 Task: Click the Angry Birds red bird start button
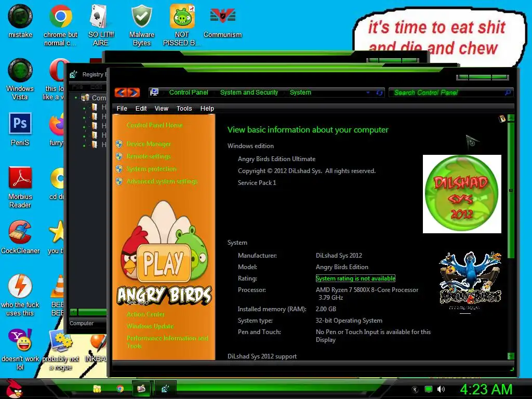pyautogui.click(x=14, y=389)
